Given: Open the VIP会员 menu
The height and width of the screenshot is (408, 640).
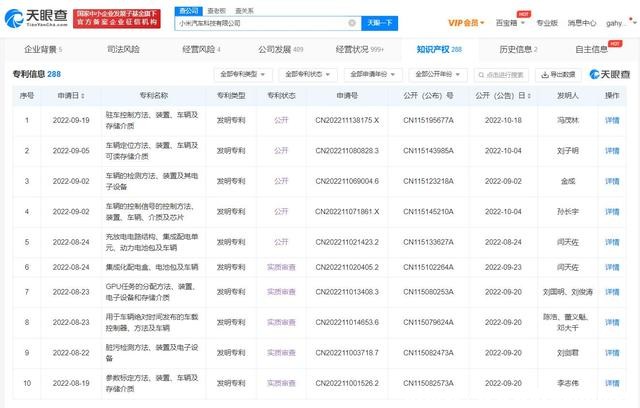Looking at the screenshot, I should (466, 23).
